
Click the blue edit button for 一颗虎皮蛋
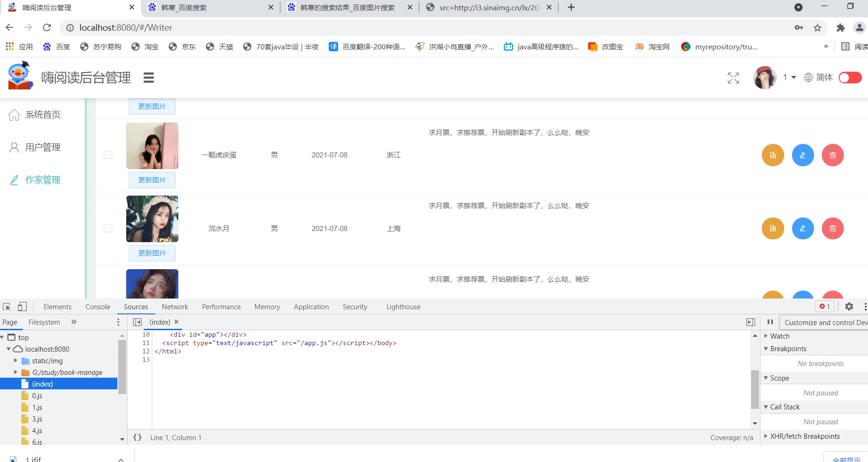point(802,155)
